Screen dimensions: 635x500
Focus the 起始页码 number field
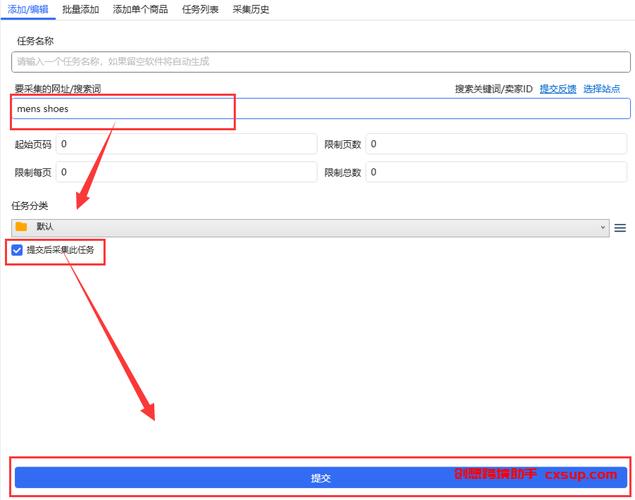[186, 144]
